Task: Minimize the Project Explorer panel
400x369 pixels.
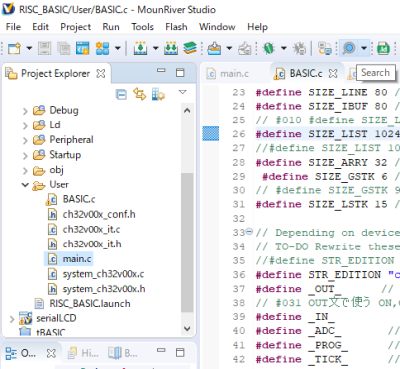Action: pos(161,70)
